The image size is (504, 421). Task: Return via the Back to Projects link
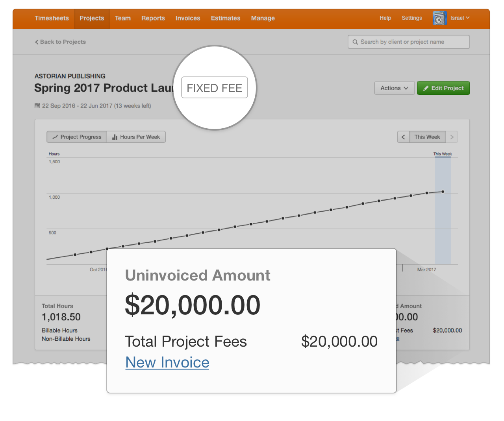click(63, 42)
